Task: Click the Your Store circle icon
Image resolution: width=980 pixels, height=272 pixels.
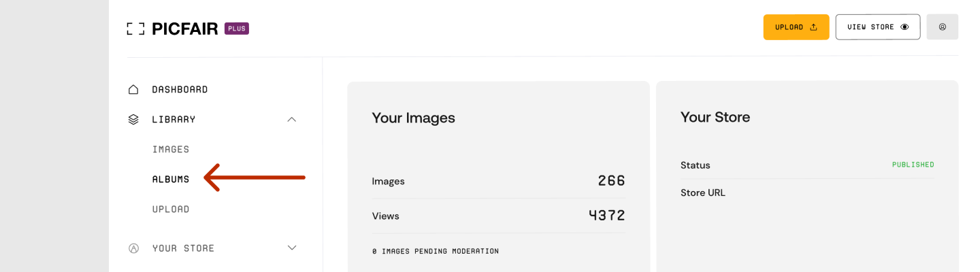Action: click(133, 248)
